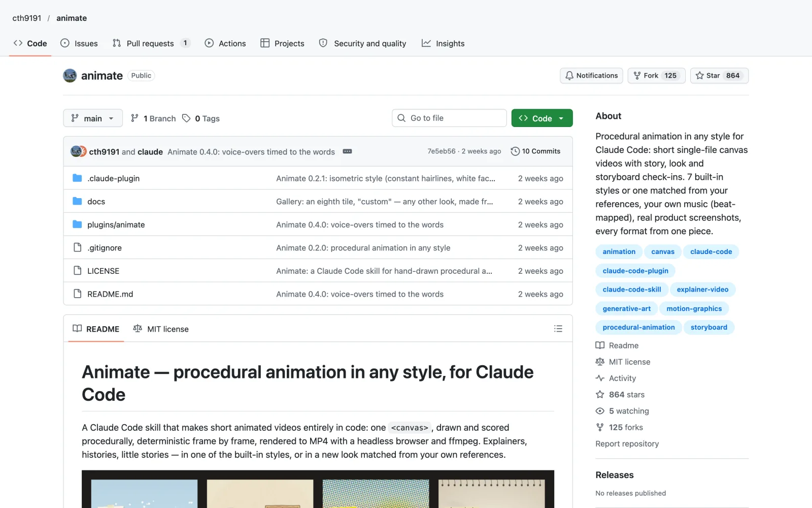The height and width of the screenshot is (508, 812).
Task: Click the LICENSE file icon
Action: [77, 271]
